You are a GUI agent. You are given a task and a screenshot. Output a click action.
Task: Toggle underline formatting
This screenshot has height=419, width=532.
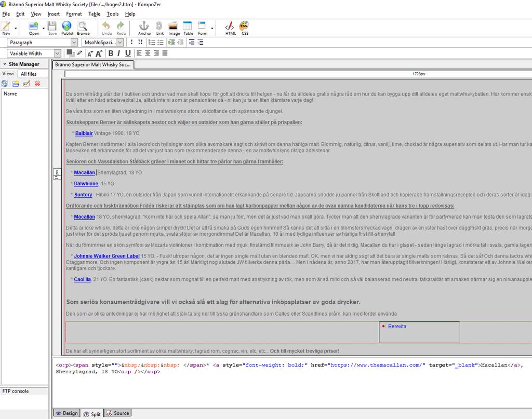[x=128, y=53]
